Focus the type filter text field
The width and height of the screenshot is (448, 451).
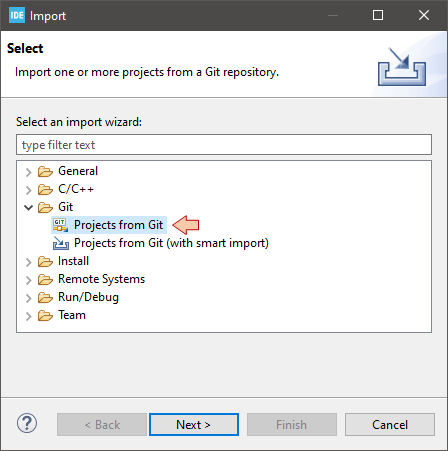click(224, 145)
